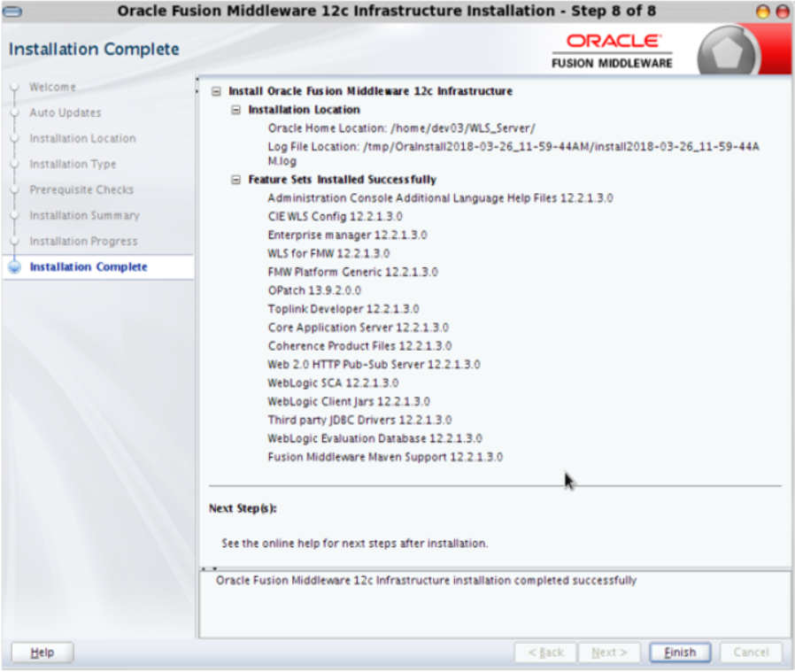The width and height of the screenshot is (795, 672).
Task: Select the Oracle Home Location row
Action: [x=402, y=128]
